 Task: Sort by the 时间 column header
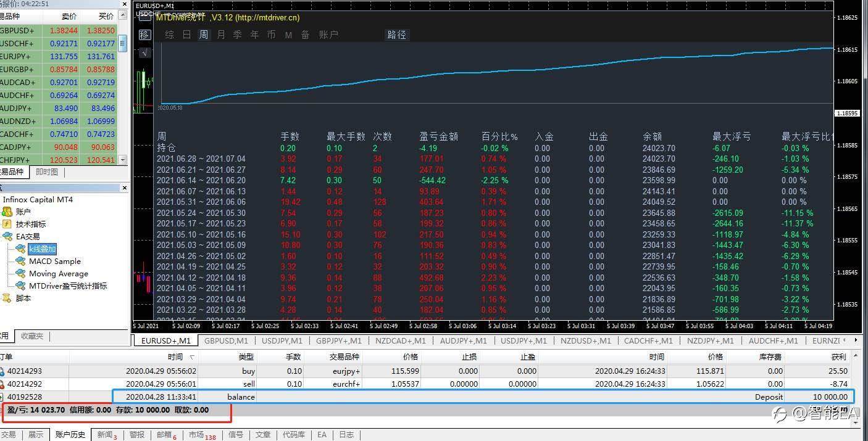(175, 357)
